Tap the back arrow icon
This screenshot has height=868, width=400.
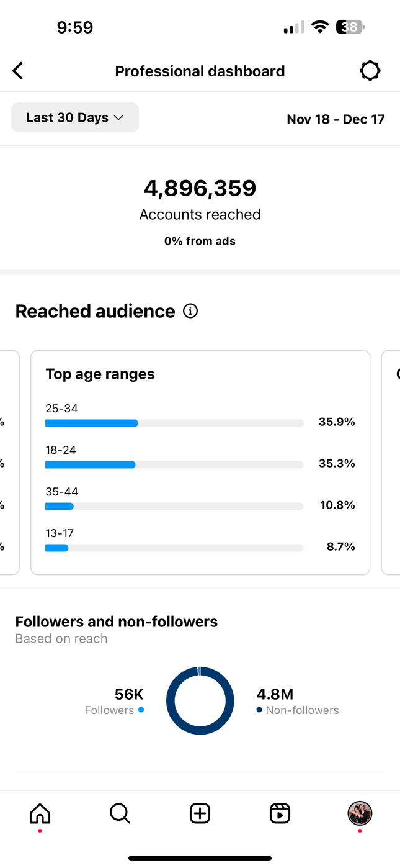[18, 71]
